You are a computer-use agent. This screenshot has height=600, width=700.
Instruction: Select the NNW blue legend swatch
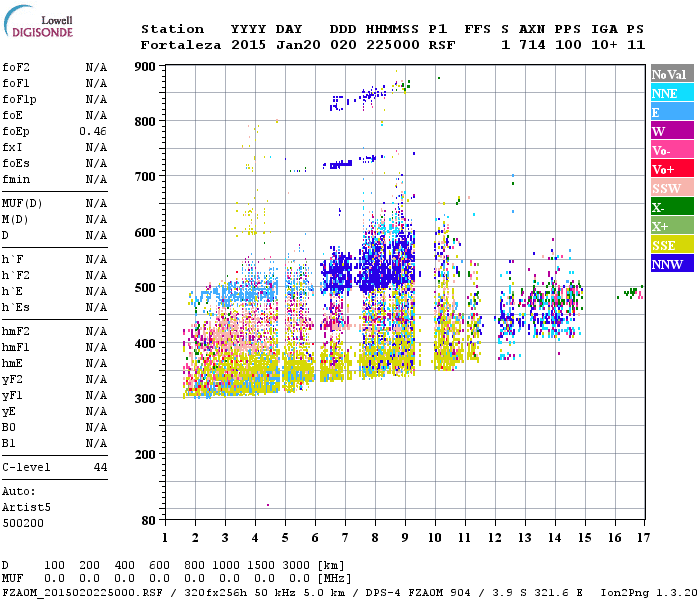pos(672,263)
